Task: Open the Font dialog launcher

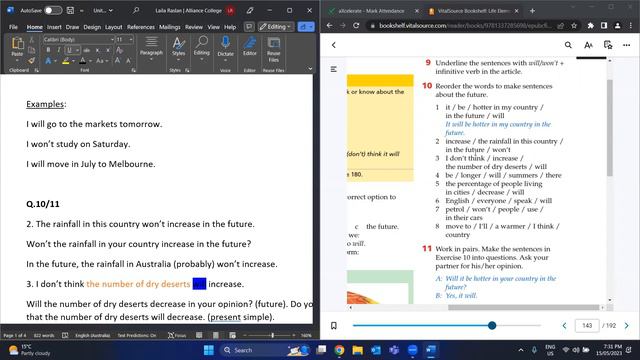Action: [x=133, y=70]
